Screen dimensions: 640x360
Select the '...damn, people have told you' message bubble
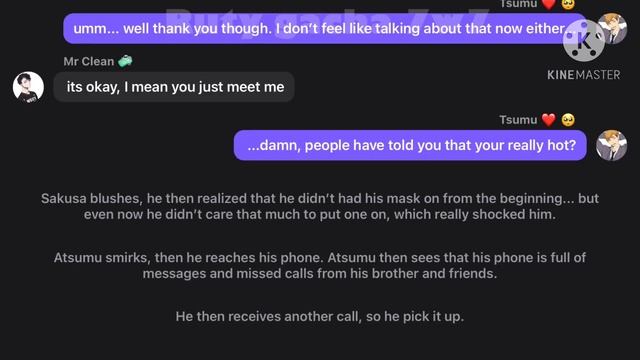410,145
